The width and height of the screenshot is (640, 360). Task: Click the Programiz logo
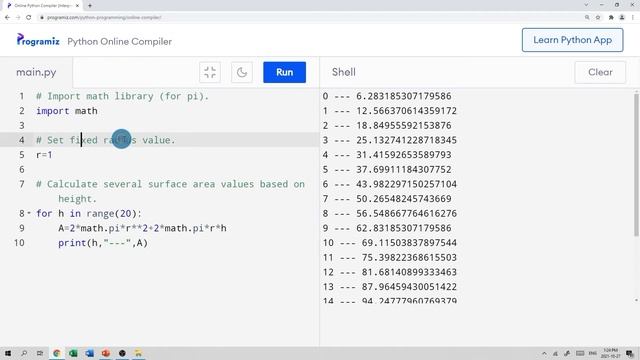tap(38, 40)
